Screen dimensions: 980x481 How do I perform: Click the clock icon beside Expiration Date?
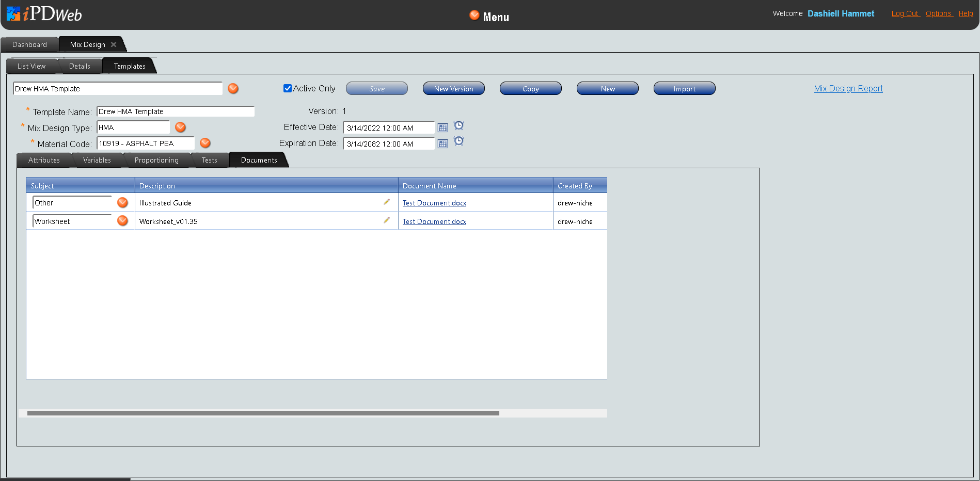point(459,141)
